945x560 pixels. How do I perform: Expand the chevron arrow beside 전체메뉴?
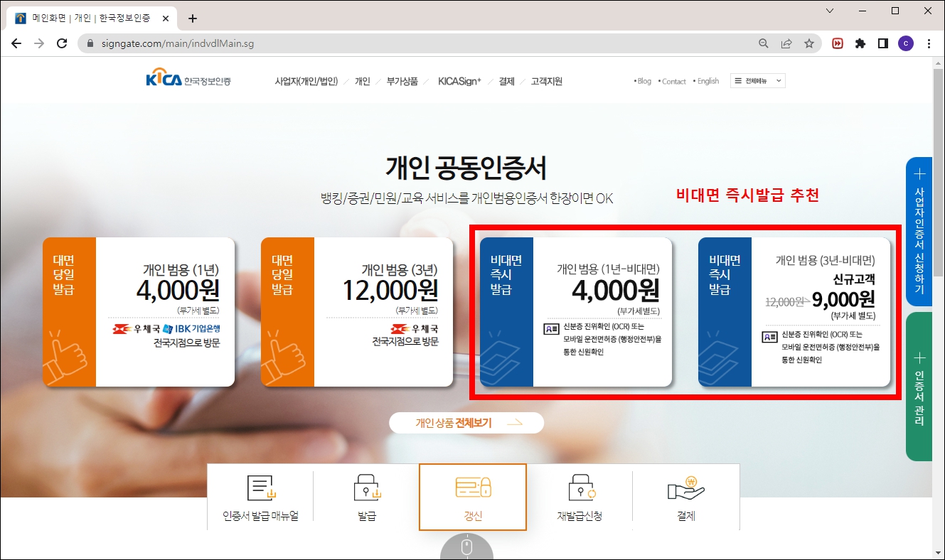point(779,80)
